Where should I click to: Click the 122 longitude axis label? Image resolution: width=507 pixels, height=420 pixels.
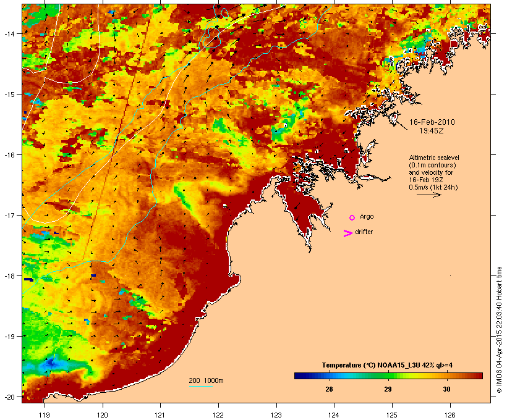[218, 415]
